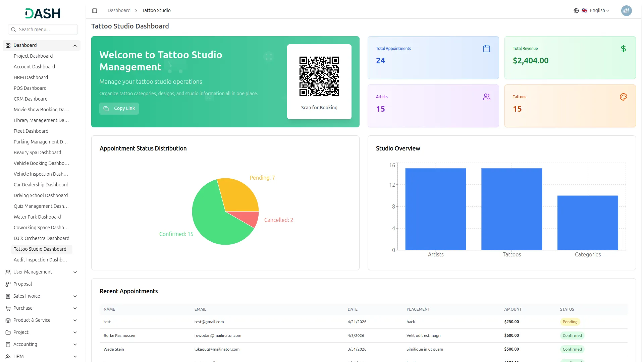Click the dollar icon on Total Revenue

(623, 49)
